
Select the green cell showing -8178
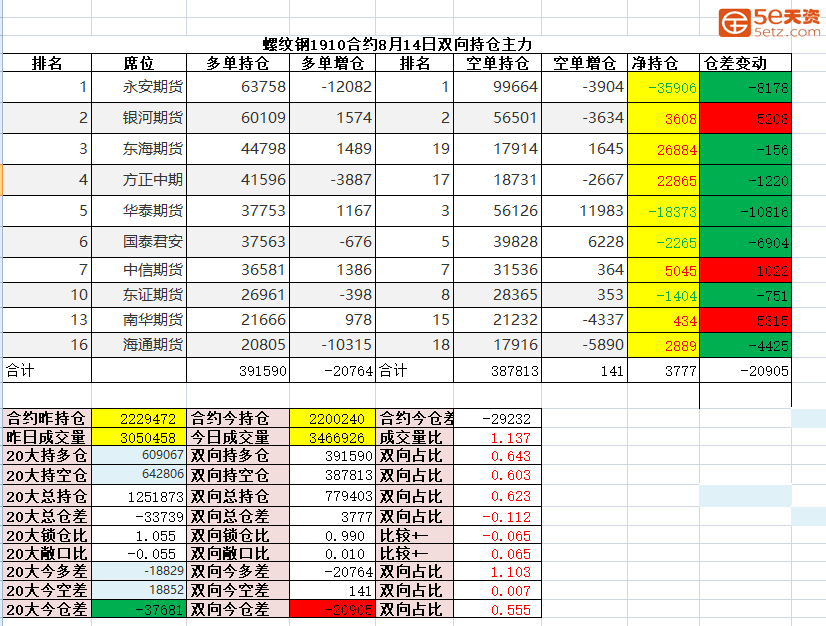[x=745, y=87]
